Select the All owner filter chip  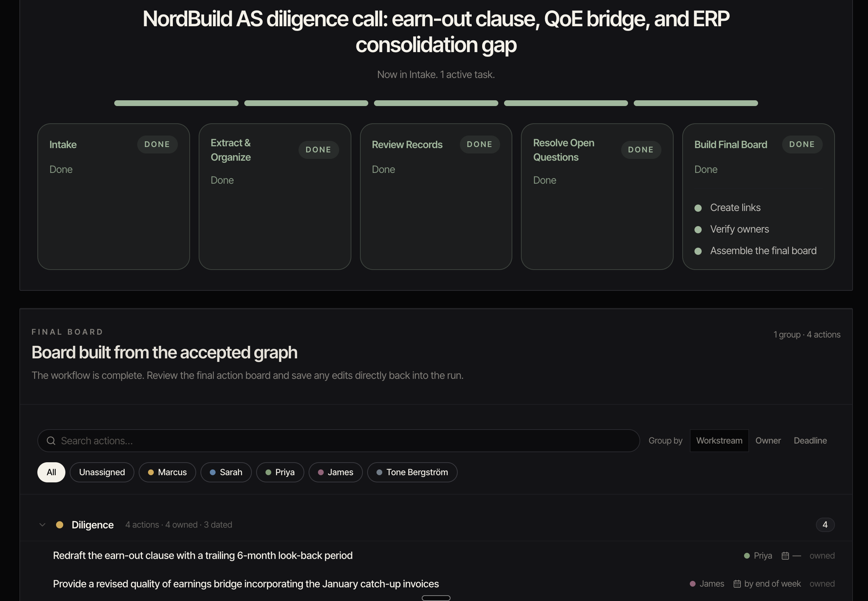tap(51, 472)
